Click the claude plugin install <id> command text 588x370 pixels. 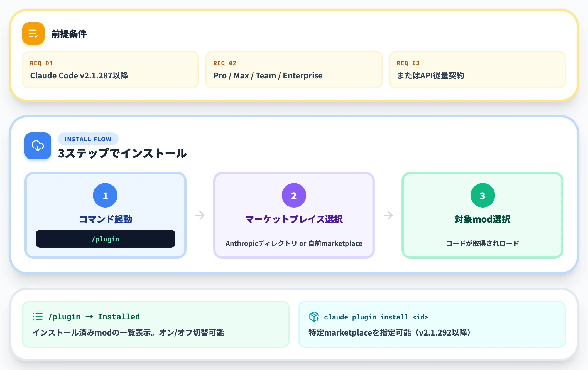point(376,317)
